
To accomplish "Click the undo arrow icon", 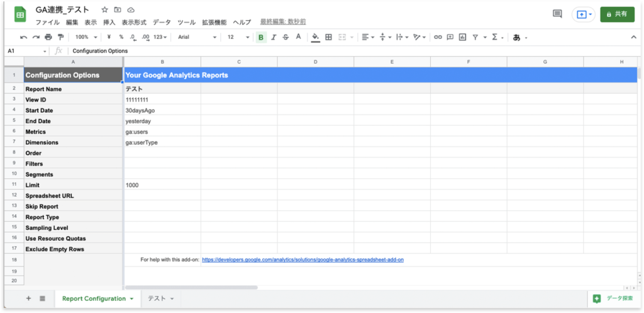I will [x=24, y=37].
